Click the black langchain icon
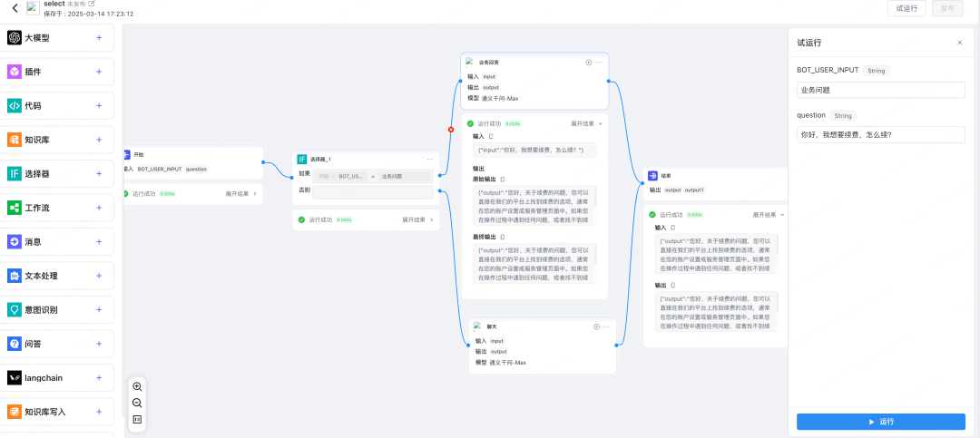 click(x=15, y=377)
